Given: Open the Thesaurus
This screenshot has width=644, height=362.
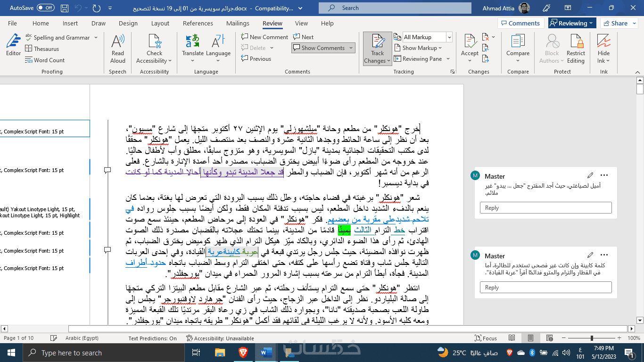Looking at the screenshot, I should tap(42, 49).
